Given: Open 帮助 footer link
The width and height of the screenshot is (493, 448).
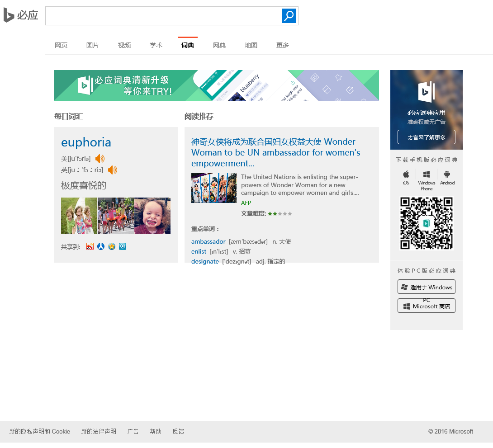Looking at the screenshot, I should pos(156,431).
